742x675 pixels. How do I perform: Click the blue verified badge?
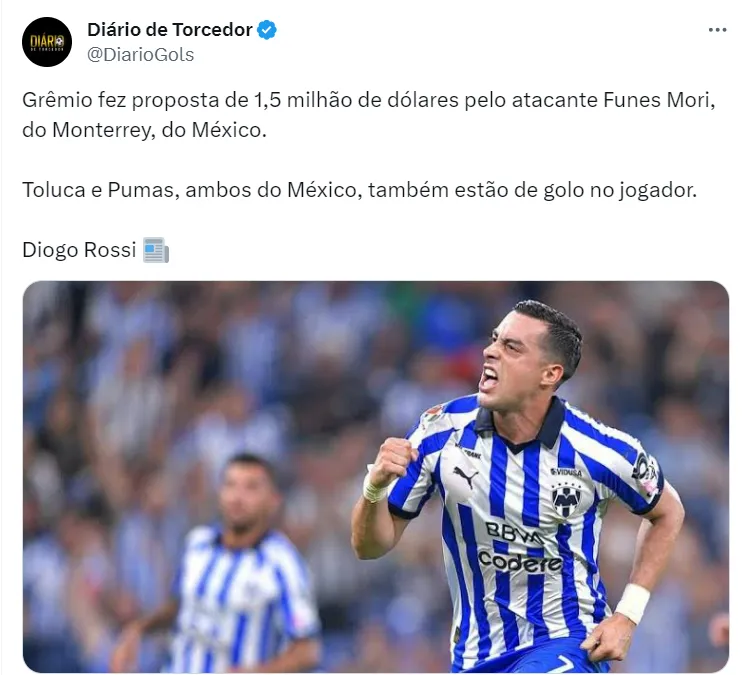click(267, 30)
